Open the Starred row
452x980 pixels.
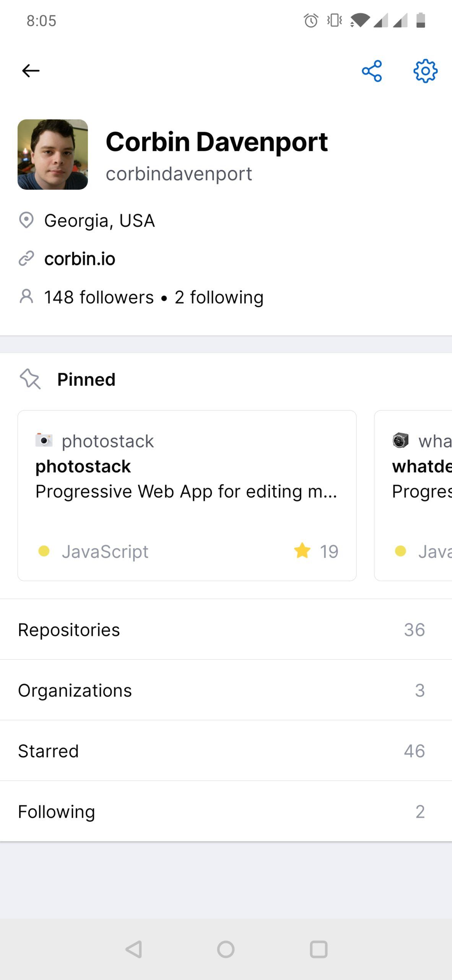click(226, 751)
